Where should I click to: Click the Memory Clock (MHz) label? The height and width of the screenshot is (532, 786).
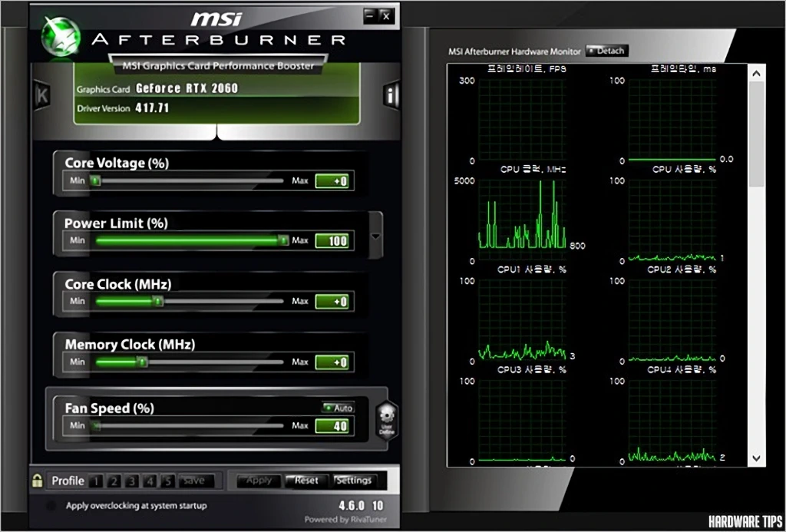point(130,345)
